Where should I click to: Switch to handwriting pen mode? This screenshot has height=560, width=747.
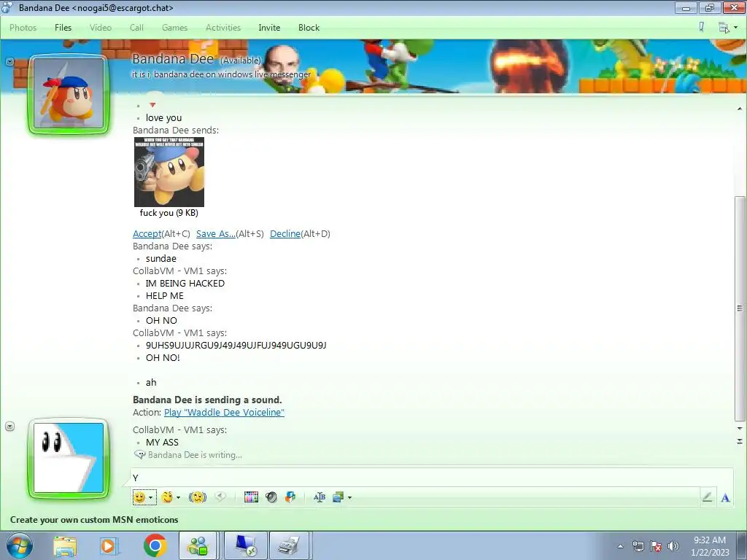(x=707, y=497)
